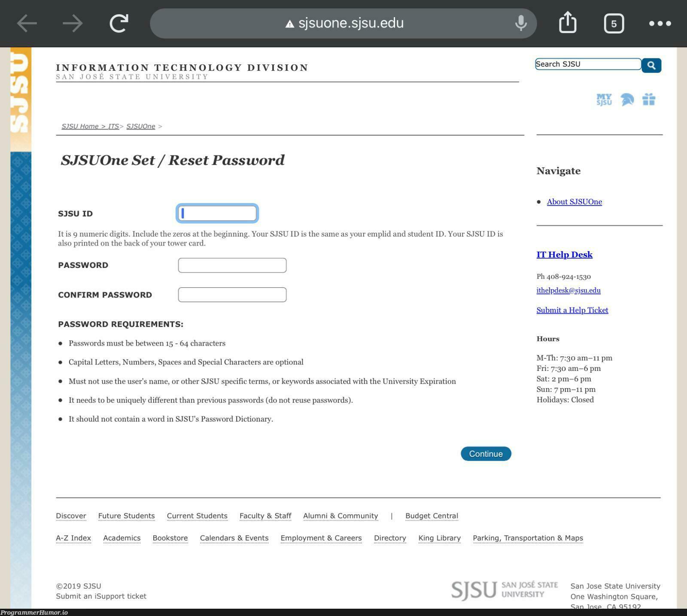The image size is (687, 616).
Task: Click the 'Passwords must be between 15 - 64' requirement
Action: [x=147, y=343]
